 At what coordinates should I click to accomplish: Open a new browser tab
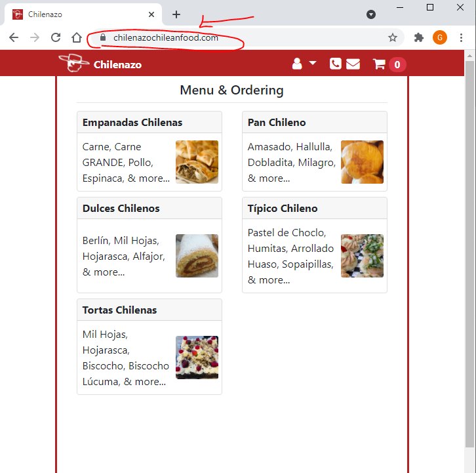tap(176, 14)
